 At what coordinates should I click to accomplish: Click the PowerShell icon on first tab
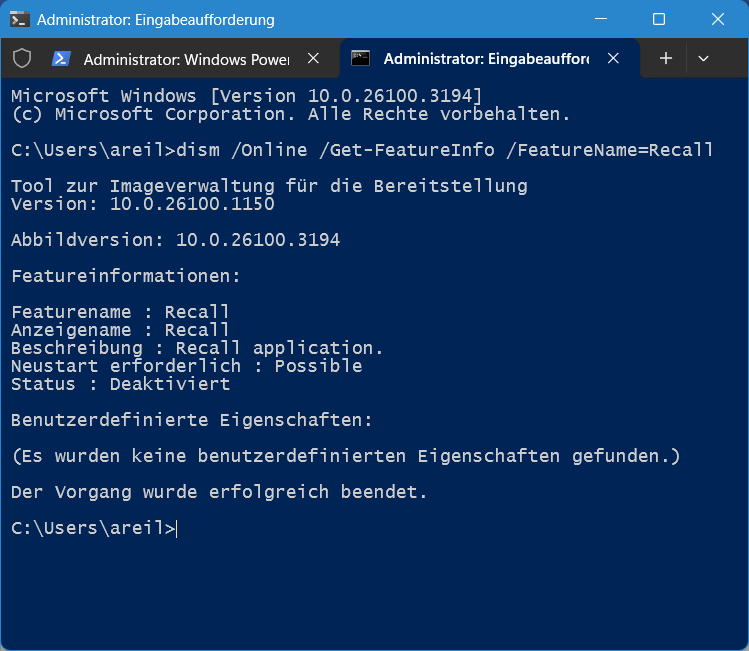tap(61, 59)
